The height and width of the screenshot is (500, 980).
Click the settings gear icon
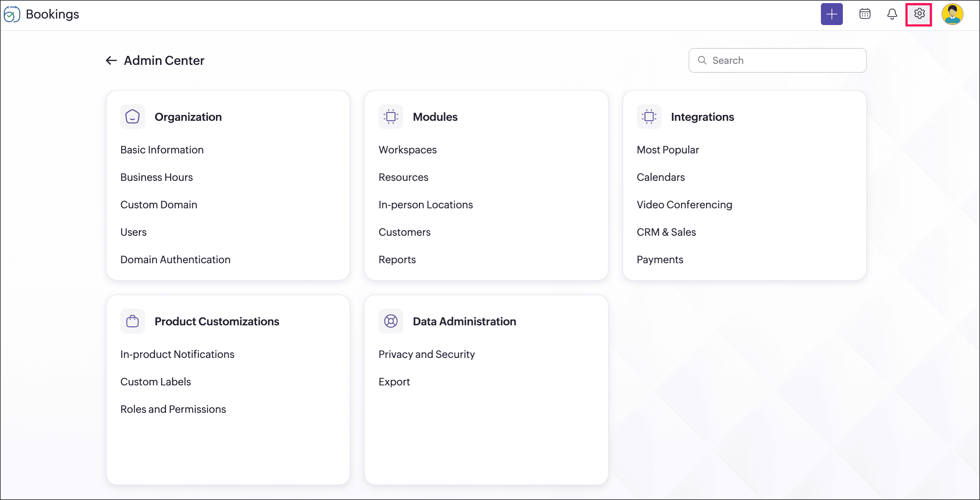919,14
